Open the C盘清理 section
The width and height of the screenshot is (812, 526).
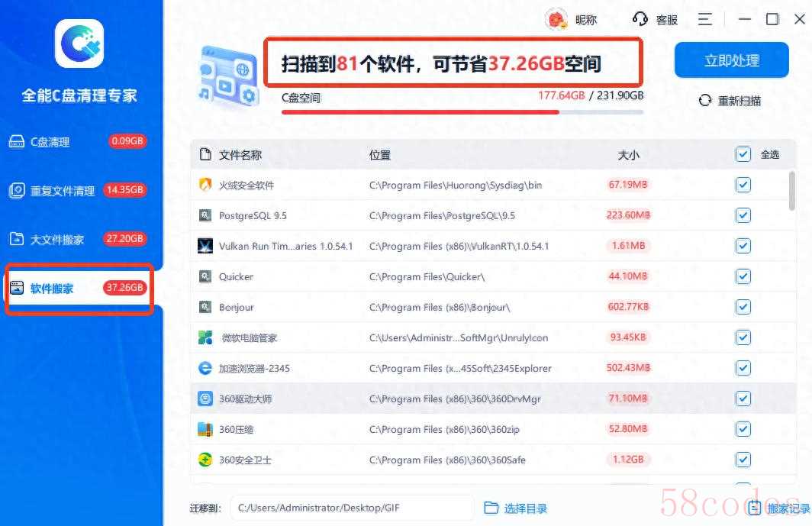[x=78, y=141]
